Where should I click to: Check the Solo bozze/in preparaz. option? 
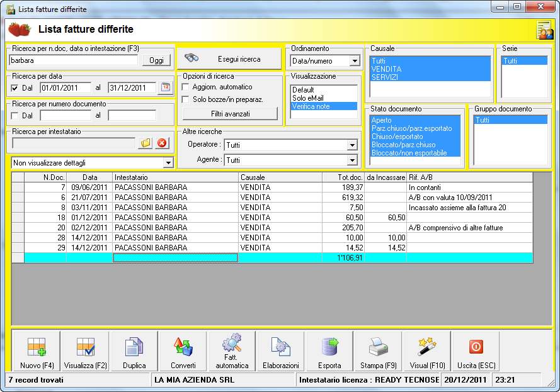185,99
